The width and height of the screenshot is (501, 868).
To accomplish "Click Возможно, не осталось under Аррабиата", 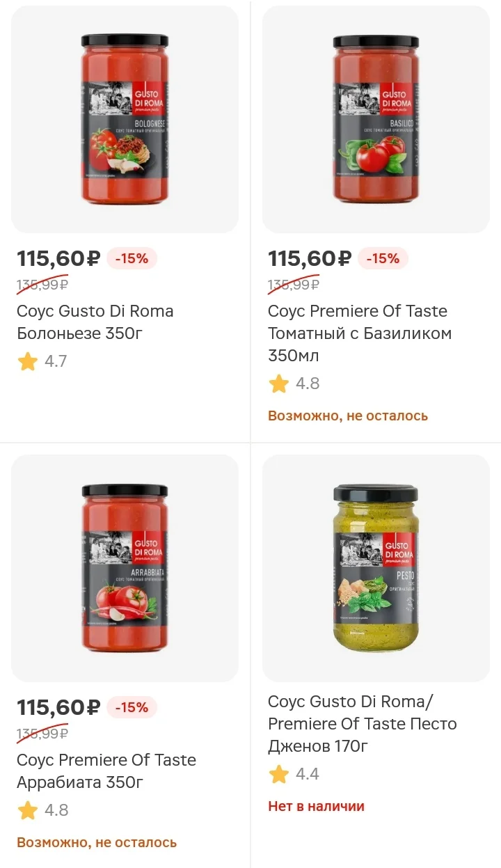I will [97, 842].
